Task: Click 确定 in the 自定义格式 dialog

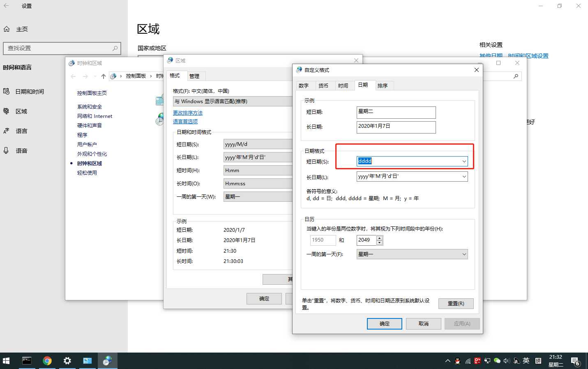Action: 385,324
